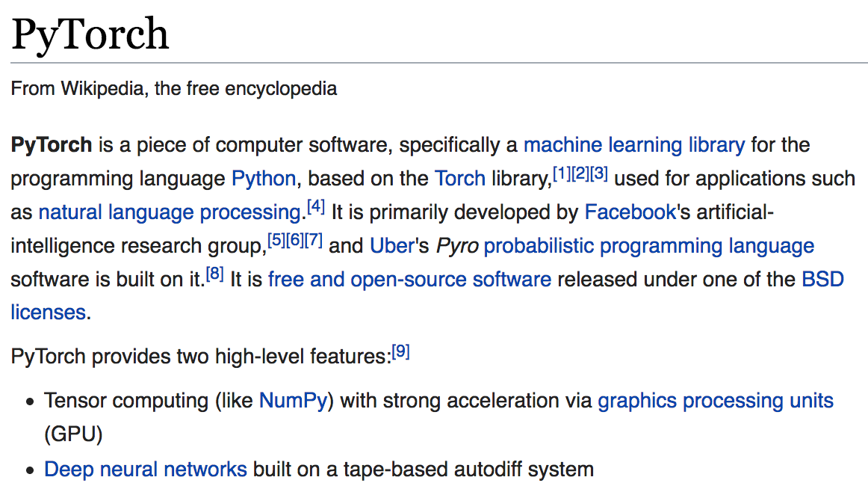Follow the probabilistic programming language link
This screenshot has height=489, width=868.
[x=649, y=247]
